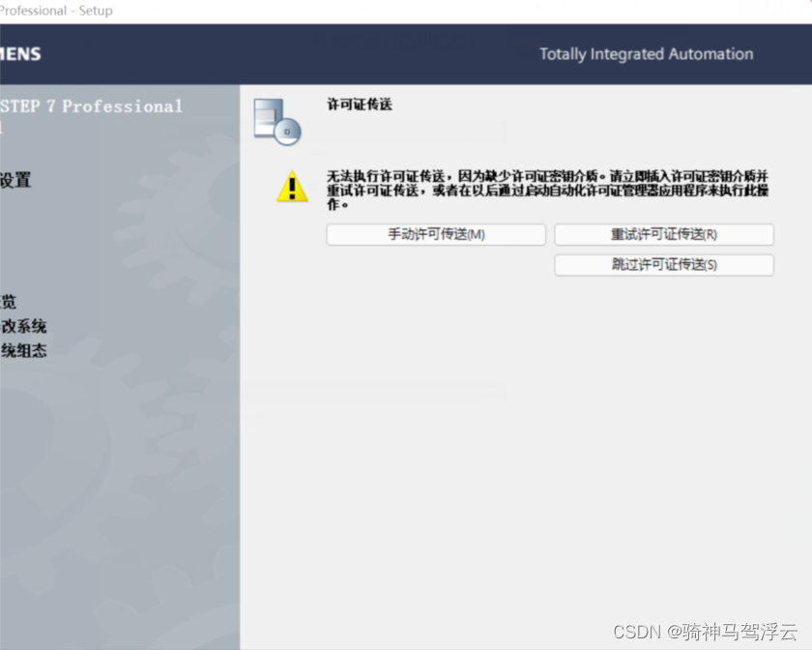Click the license transfer warning message text
Screen dimensions: 812x650
[547, 191]
